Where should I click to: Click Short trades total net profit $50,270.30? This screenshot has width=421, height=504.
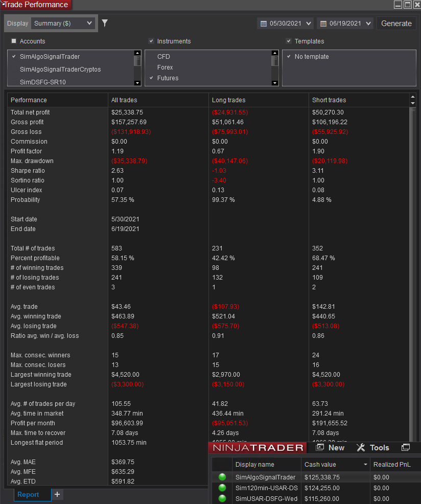[328, 112]
